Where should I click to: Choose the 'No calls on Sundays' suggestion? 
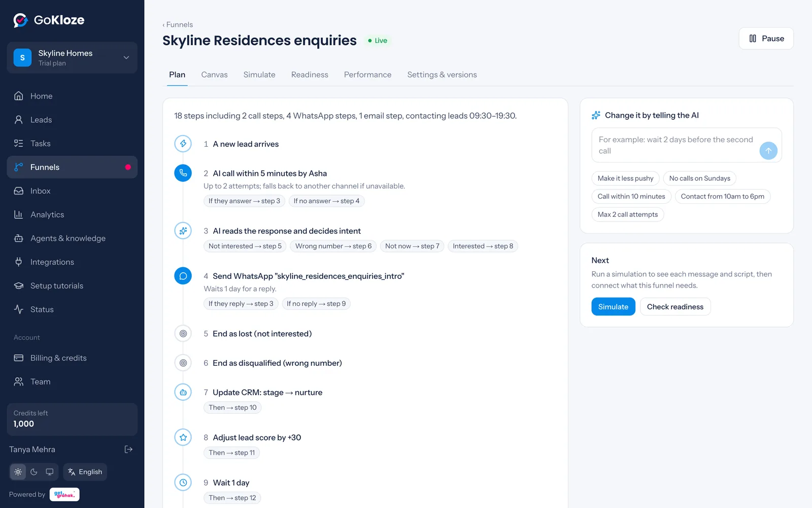coord(699,178)
